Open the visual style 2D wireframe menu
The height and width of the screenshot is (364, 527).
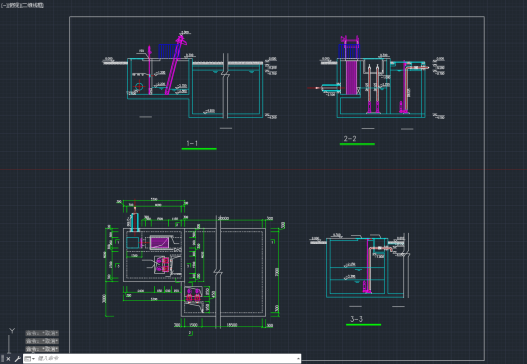pos(32,5)
